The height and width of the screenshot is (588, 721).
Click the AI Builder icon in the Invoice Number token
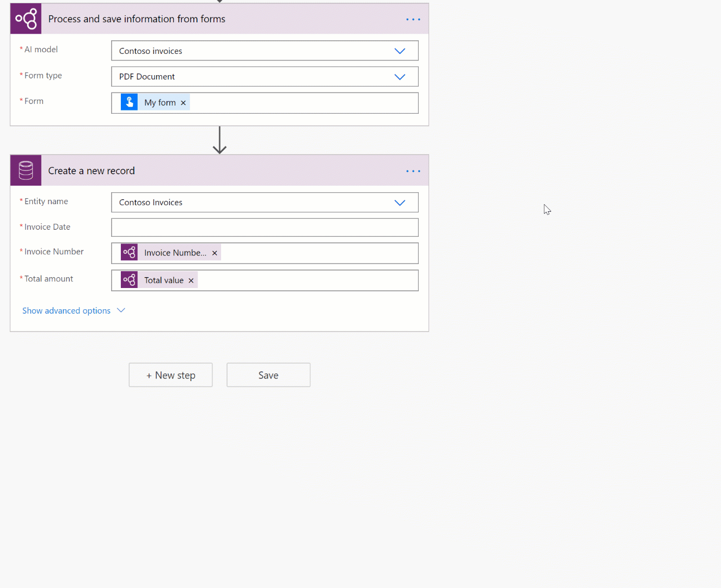pos(129,252)
